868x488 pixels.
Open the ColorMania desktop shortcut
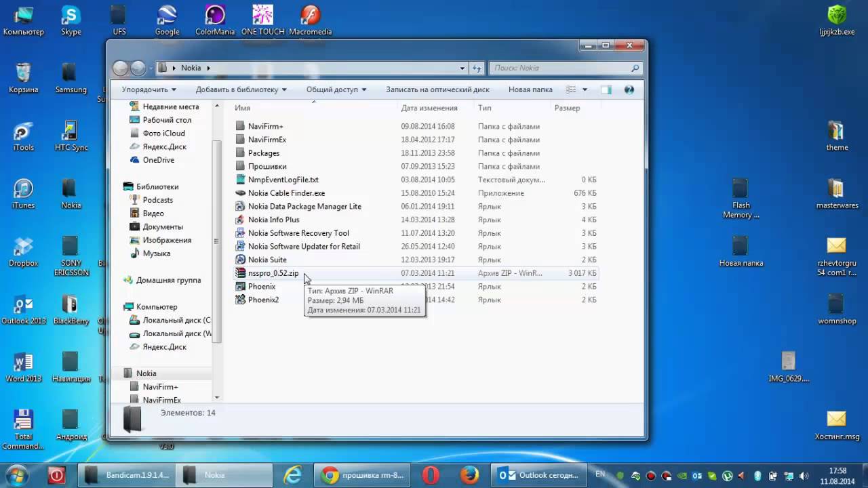click(x=214, y=20)
